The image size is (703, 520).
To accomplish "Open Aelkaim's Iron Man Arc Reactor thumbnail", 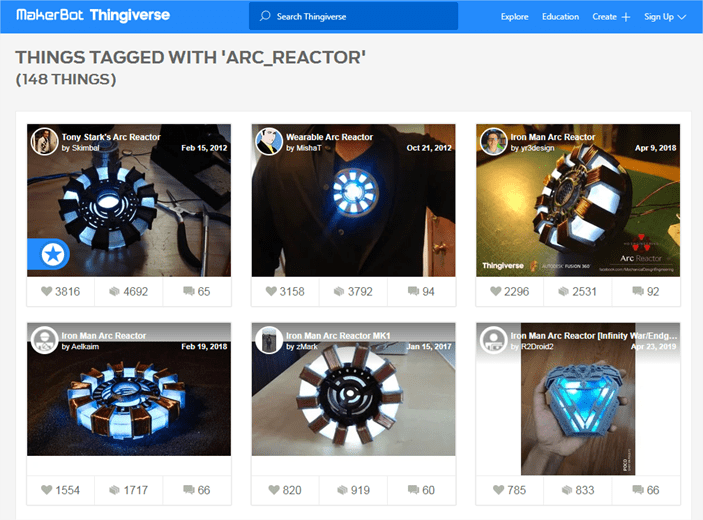I will (x=129, y=389).
